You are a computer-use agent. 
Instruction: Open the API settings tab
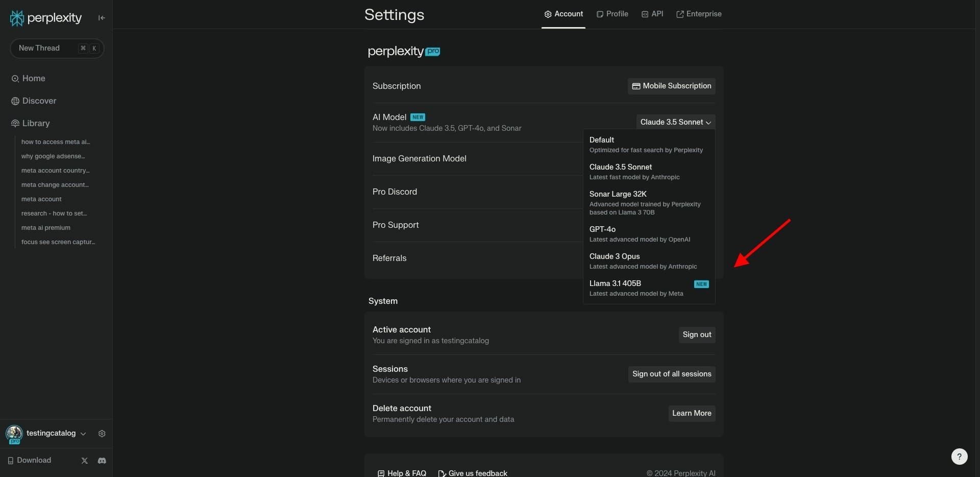652,14
